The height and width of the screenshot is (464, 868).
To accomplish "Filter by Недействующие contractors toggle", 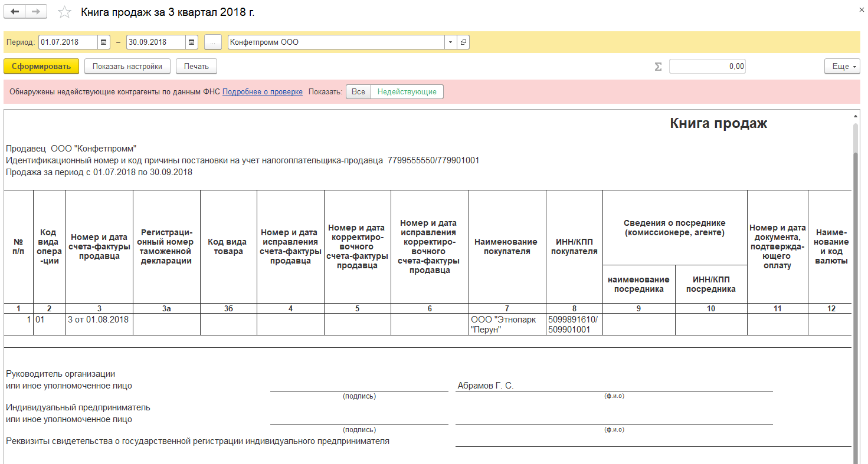I will [407, 92].
